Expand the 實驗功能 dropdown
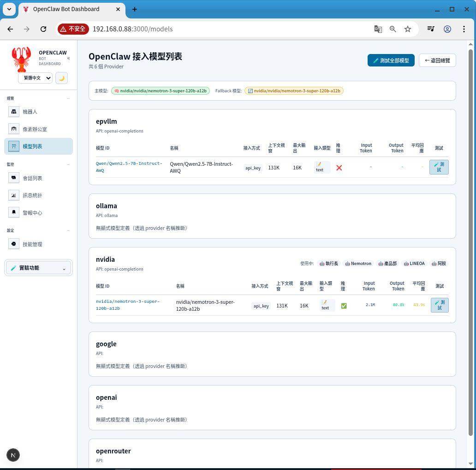This screenshot has width=476, height=470. click(x=39, y=268)
